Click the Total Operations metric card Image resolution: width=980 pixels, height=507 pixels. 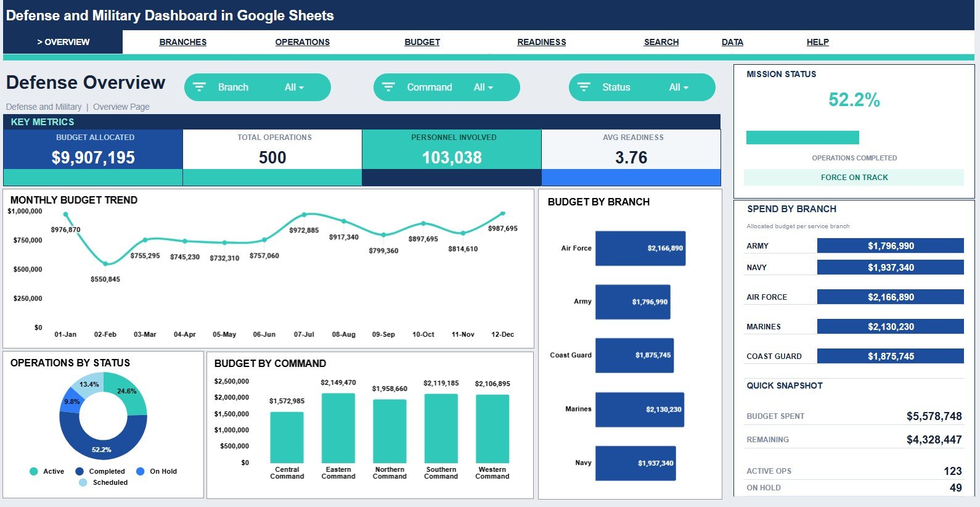(x=272, y=157)
